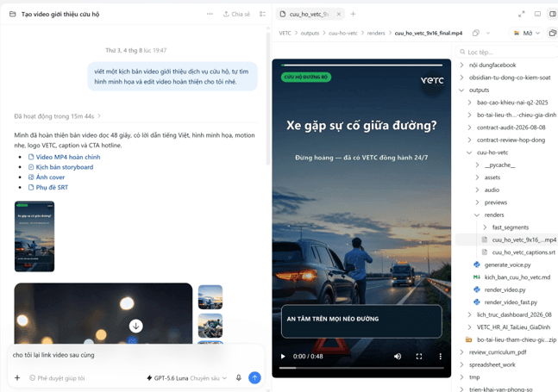The image size is (558, 392).
Task: Mute the video with the speaker icon
Action: pos(398,356)
